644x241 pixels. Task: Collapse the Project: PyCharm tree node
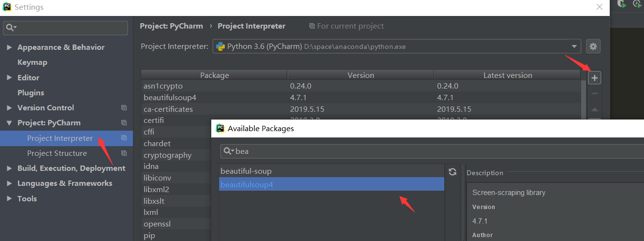coord(9,123)
